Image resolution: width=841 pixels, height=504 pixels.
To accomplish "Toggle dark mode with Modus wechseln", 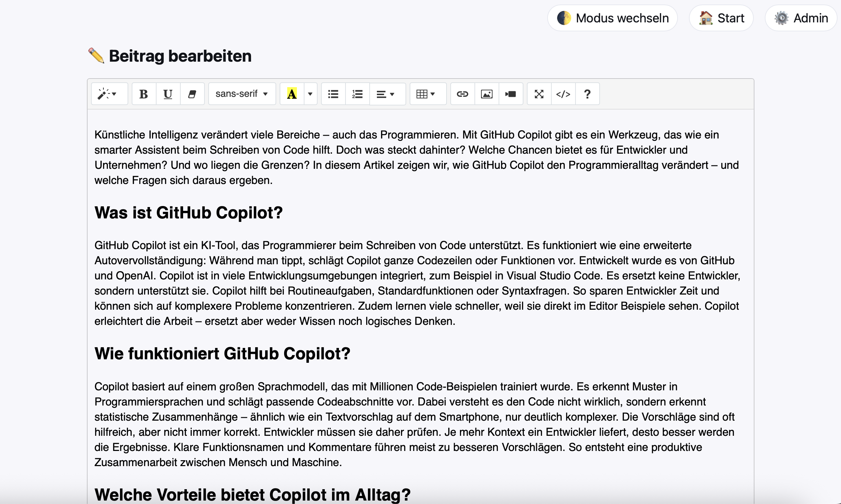I will pyautogui.click(x=612, y=18).
